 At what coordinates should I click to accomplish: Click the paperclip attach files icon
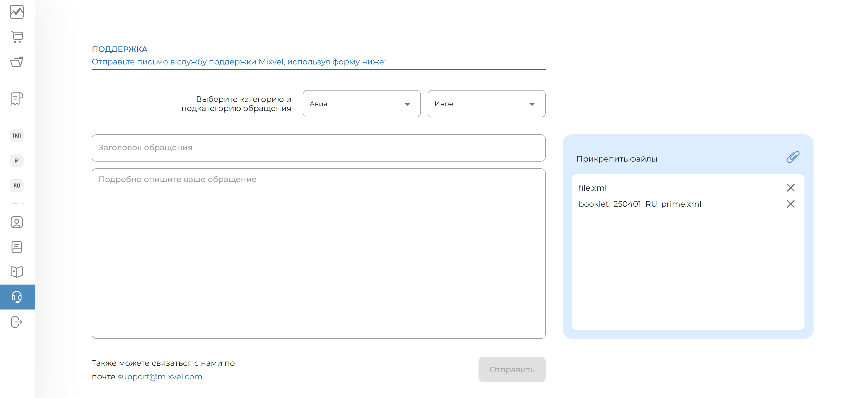[792, 157]
